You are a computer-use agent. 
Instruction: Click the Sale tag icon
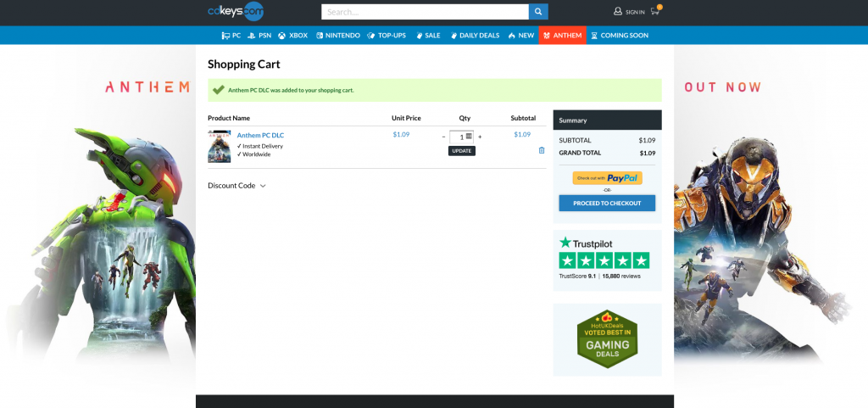pos(419,36)
